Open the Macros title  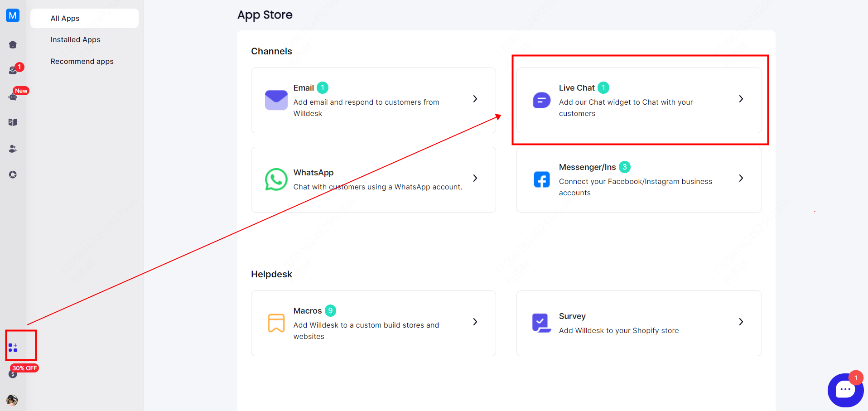pyautogui.click(x=308, y=311)
